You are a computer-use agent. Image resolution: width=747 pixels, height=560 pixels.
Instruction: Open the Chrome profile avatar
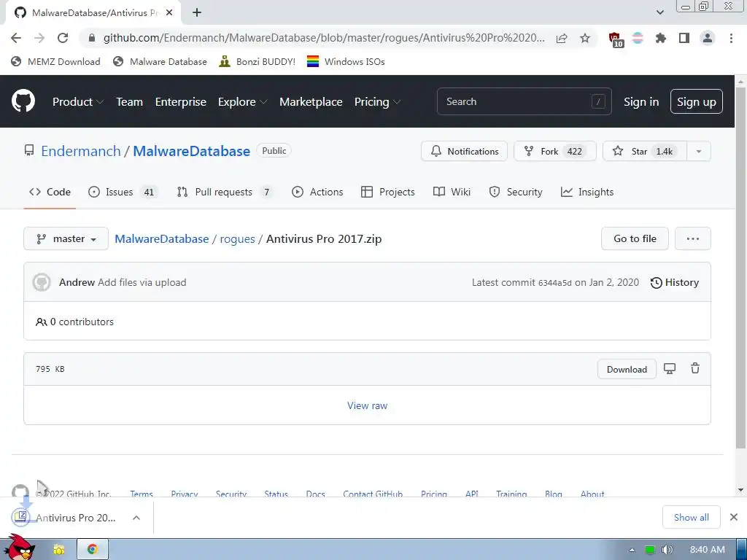[708, 38]
